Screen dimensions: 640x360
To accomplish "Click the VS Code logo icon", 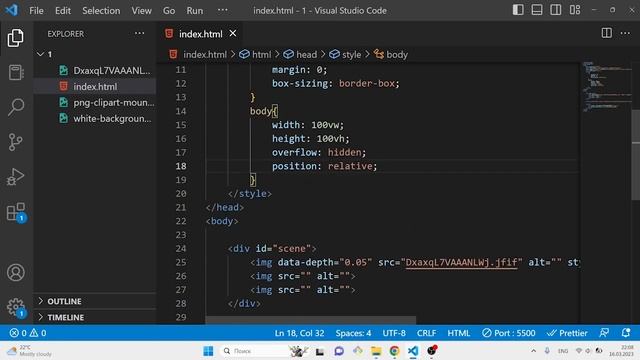I will (x=11, y=10).
